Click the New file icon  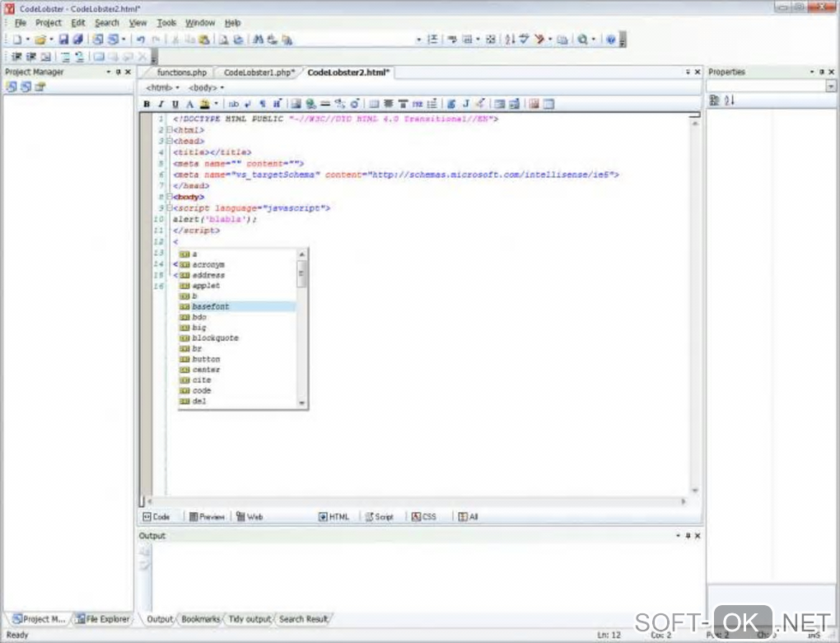[17, 40]
